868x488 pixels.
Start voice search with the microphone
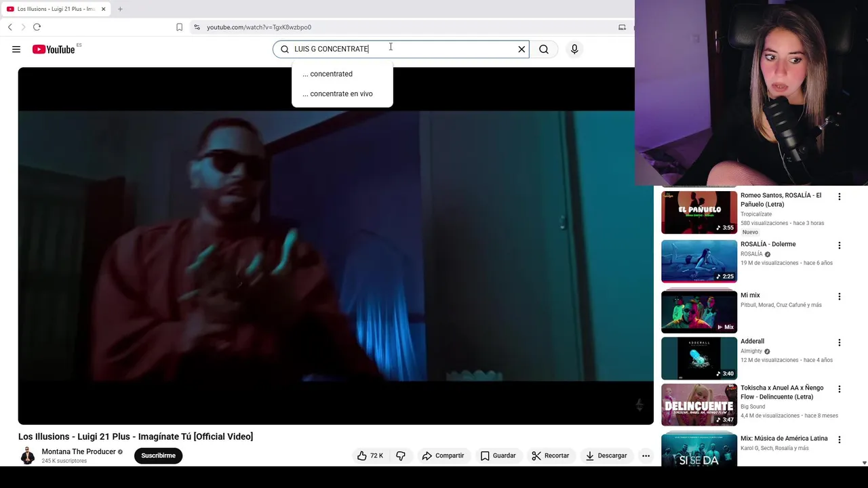click(x=574, y=49)
